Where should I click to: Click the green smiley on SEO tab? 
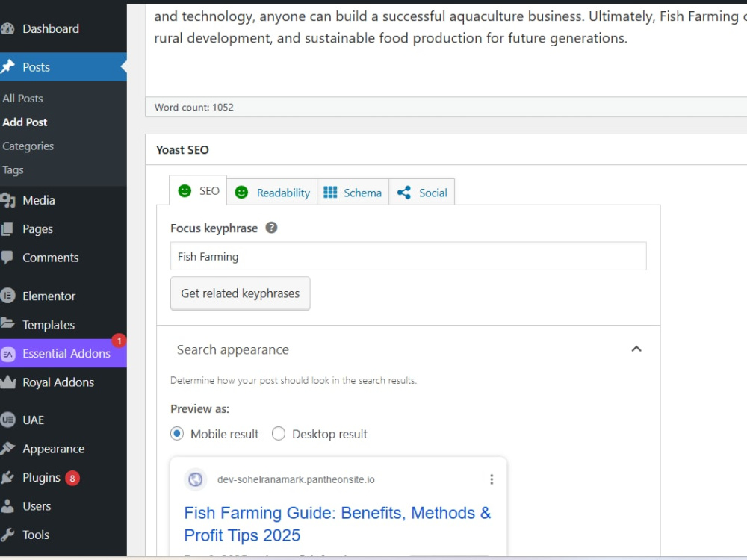pos(185,191)
